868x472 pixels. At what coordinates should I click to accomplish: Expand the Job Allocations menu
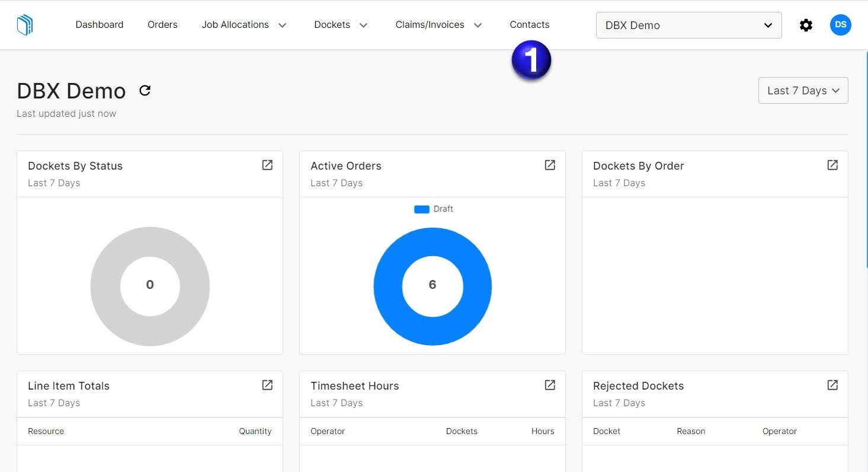pos(244,25)
